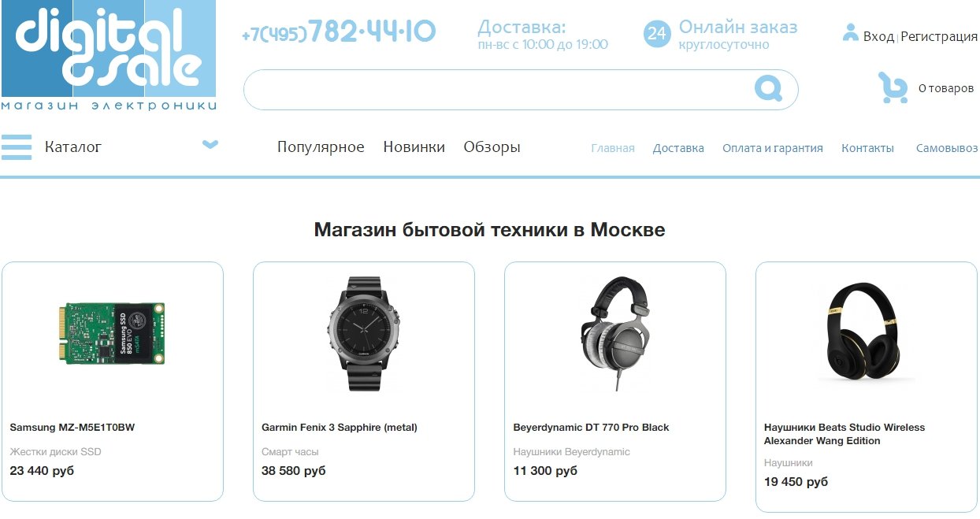The height and width of the screenshot is (519, 980).
Task: Go to the Доставка page link
Action: [x=678, y=148]
